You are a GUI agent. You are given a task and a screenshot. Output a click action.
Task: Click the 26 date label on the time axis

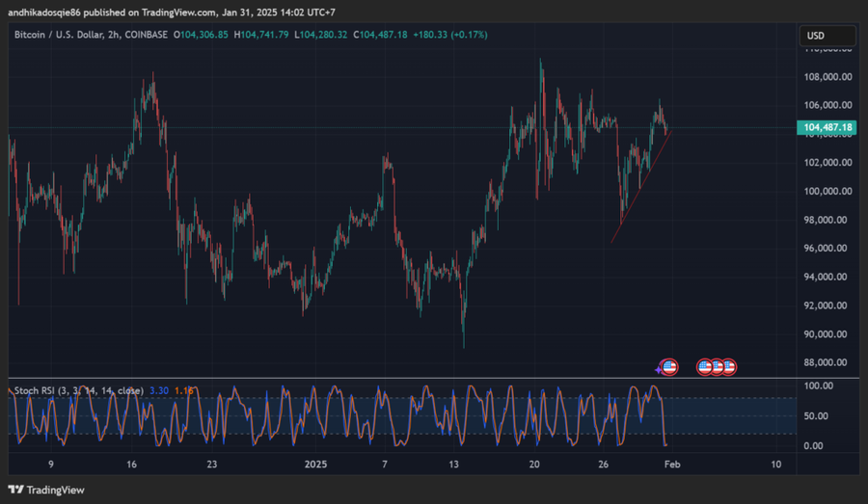tap(604, 464)
